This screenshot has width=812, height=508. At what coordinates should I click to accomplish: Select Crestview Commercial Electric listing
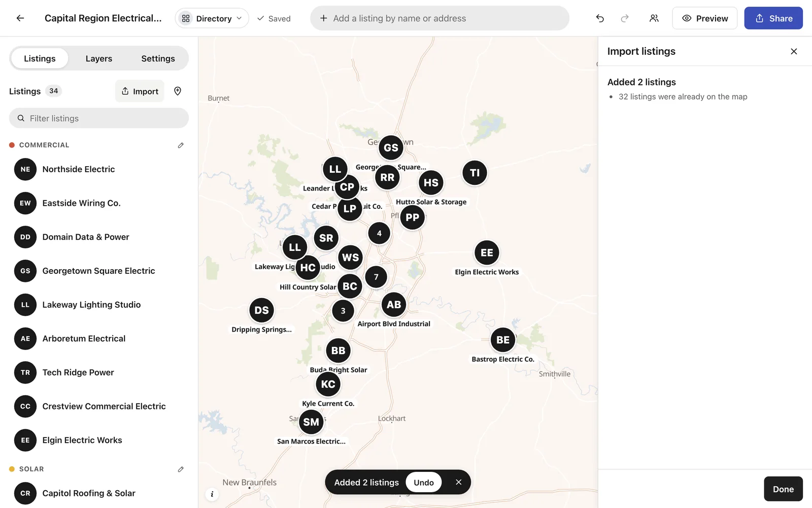click(x=99, y=406)
